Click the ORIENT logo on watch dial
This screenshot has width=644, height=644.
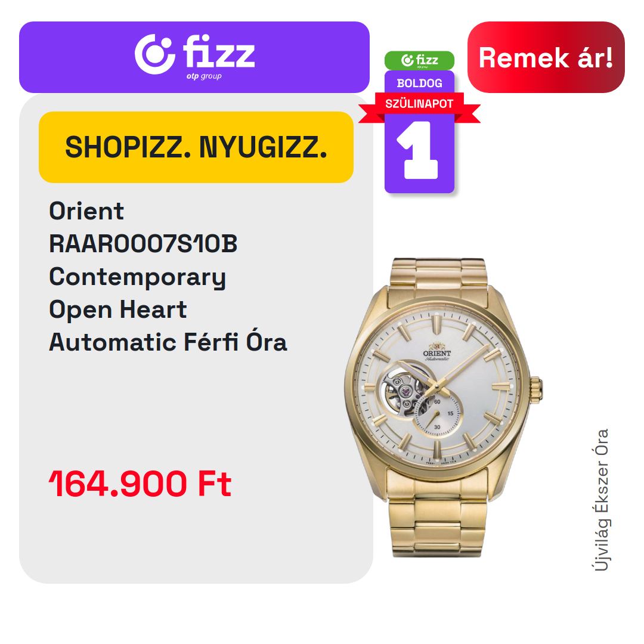coord(437,353)
